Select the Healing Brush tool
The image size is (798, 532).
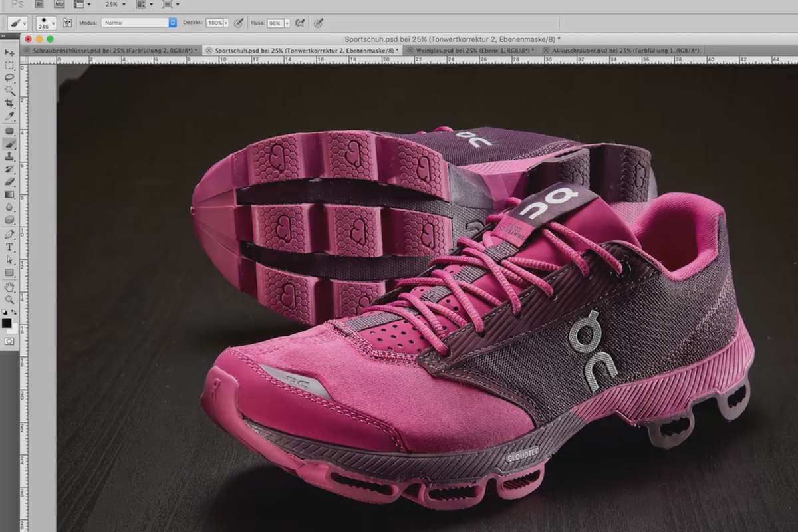9,131
